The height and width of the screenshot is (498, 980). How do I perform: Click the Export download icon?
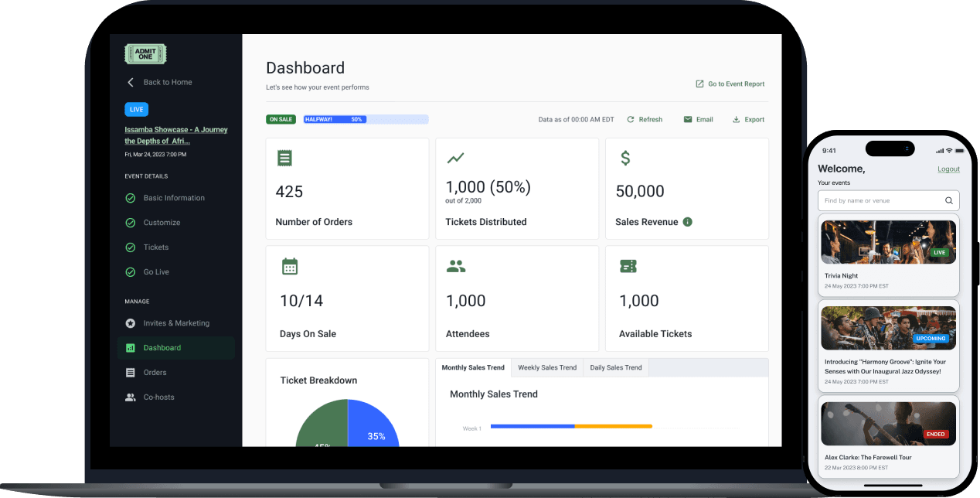pos(737,119)
